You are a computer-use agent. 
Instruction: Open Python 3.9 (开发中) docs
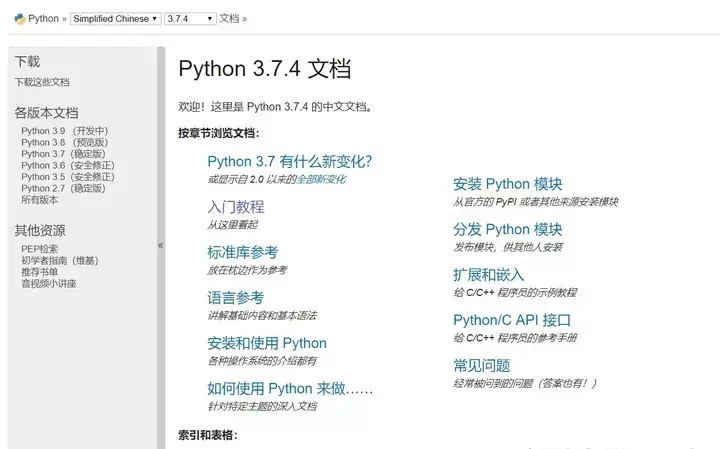[64, 131]
